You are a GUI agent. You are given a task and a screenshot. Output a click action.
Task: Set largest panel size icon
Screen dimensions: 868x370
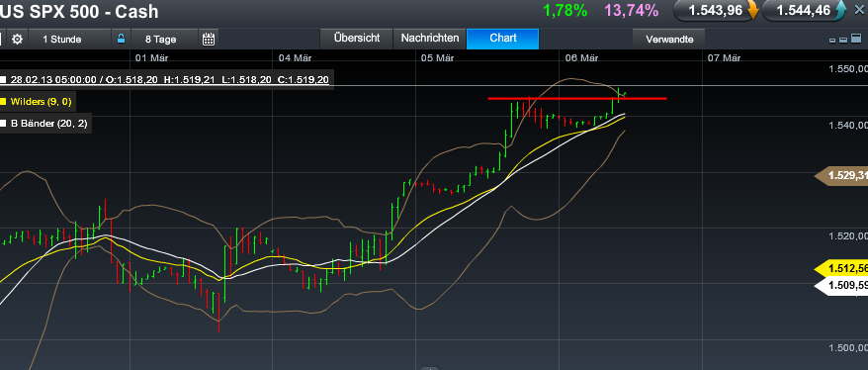coord(855,40)
